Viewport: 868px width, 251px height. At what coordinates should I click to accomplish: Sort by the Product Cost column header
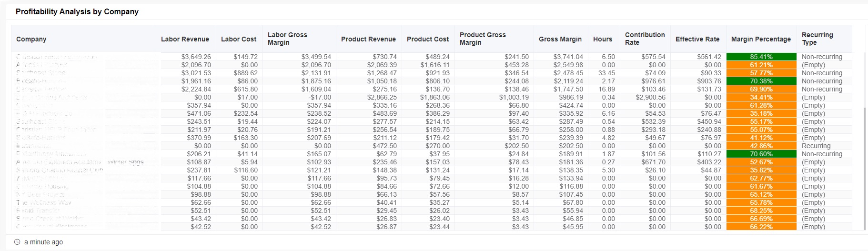[428, 39]
